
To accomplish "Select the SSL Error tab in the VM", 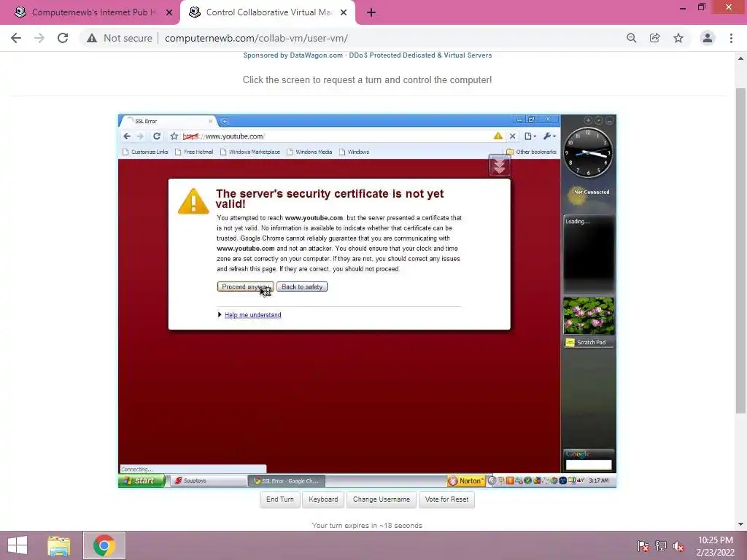I will (x=167, y=122).
